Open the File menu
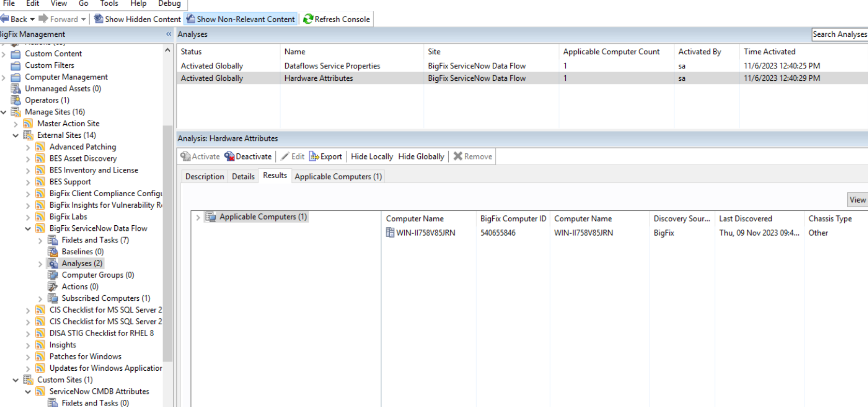The width and height of the screenshot is (868, 407). point(9,4)
